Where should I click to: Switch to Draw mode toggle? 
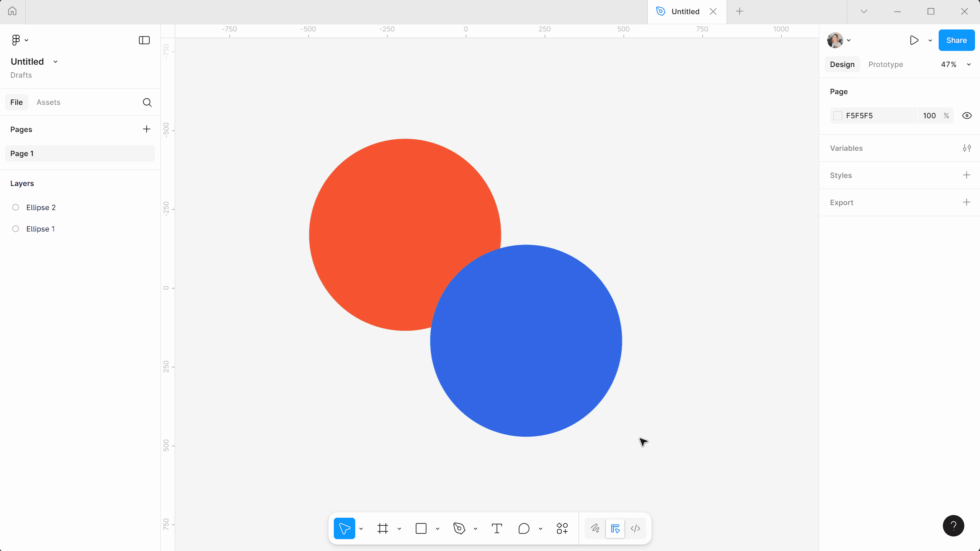click(595, 528)
